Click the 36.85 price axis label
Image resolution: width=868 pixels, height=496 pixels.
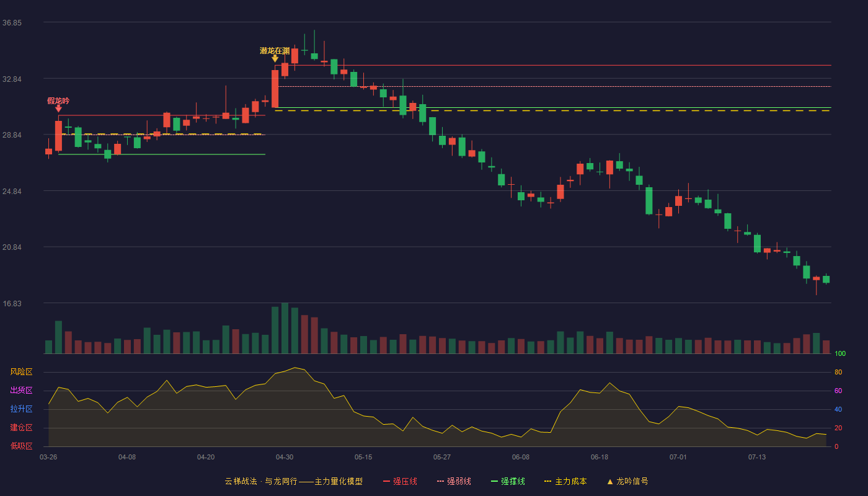tap(12, 23)
